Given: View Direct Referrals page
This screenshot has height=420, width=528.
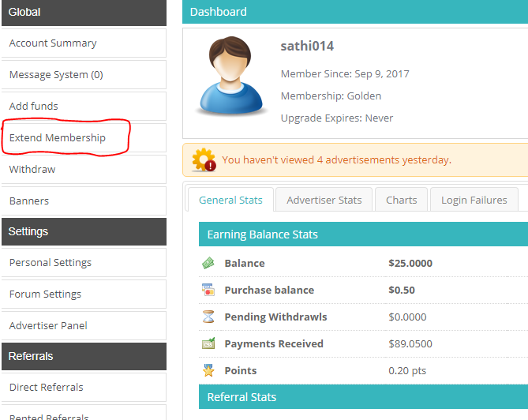Looking at the screenshot, I should (47, 388).
